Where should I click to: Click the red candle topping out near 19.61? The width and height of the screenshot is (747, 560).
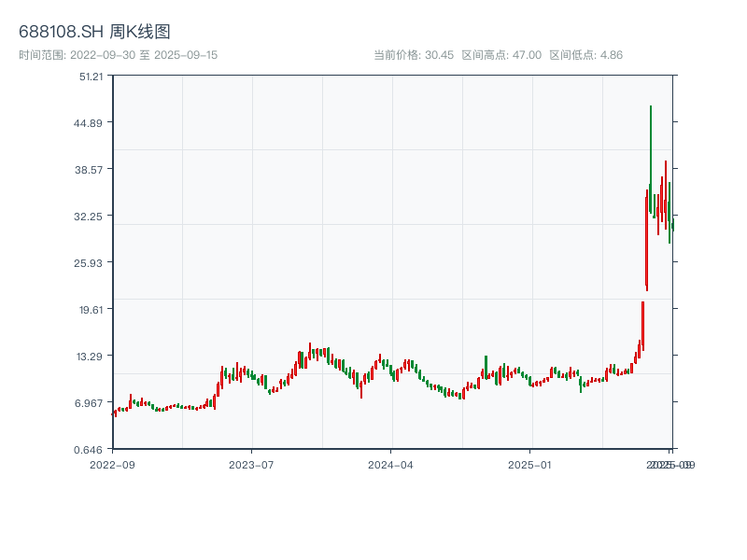pos(642,326)
